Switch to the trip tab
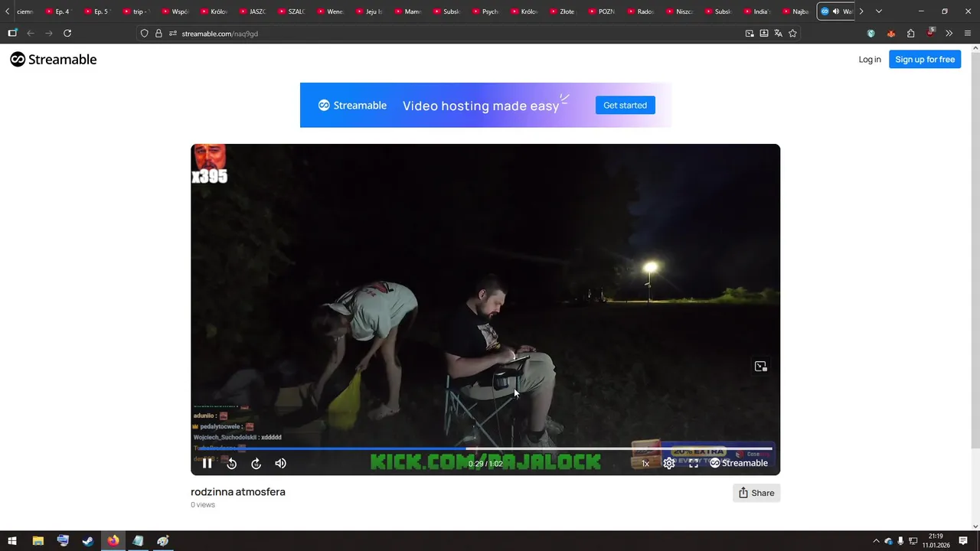Image resolution: width=980 pixels, height=551 pixels. coord(136,11)
